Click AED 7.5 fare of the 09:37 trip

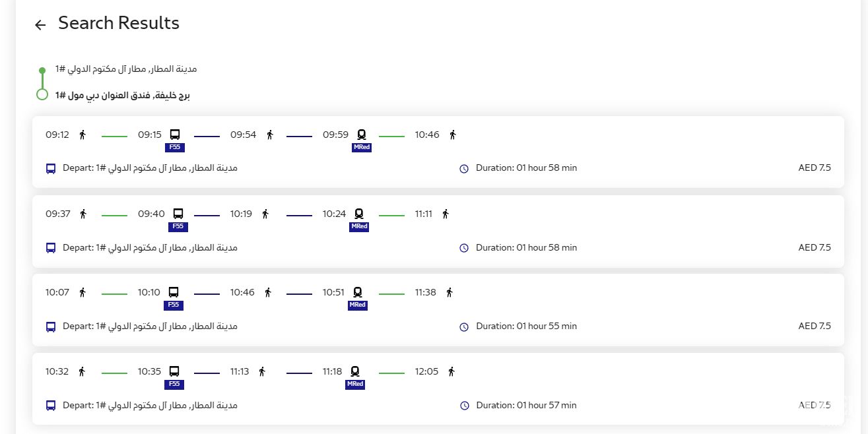point(815,247)
